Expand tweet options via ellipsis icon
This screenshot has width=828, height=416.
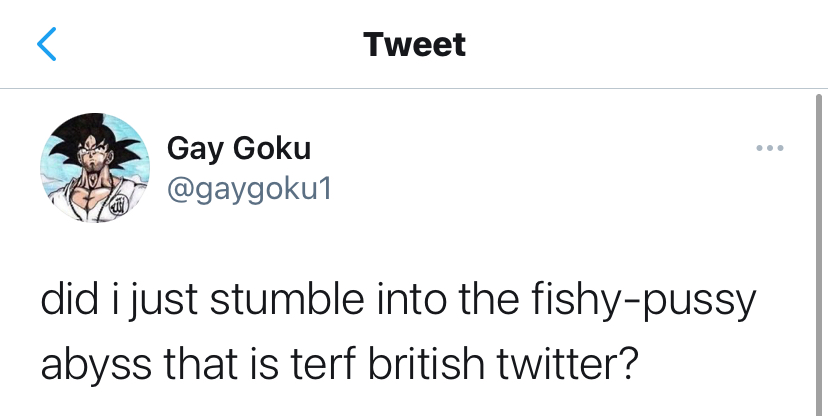770,149
